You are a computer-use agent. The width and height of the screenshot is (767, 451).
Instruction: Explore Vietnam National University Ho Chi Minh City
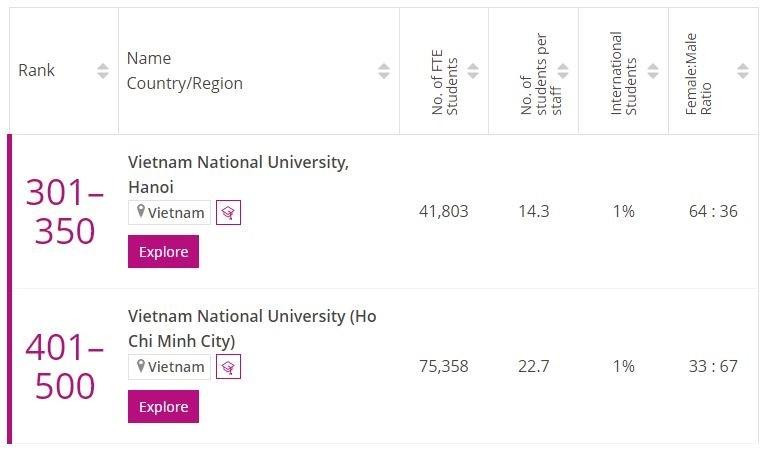pyautogui.click(x=163, y=407)
